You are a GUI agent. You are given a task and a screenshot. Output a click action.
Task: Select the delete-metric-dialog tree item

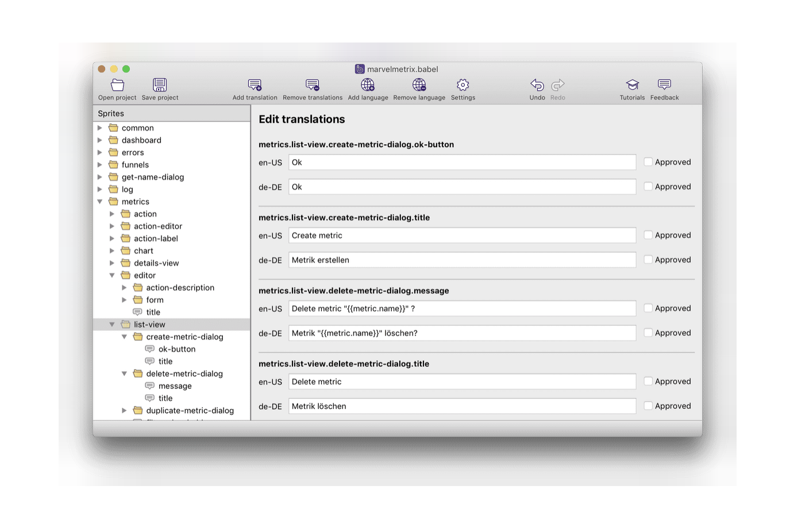point(172,373)
